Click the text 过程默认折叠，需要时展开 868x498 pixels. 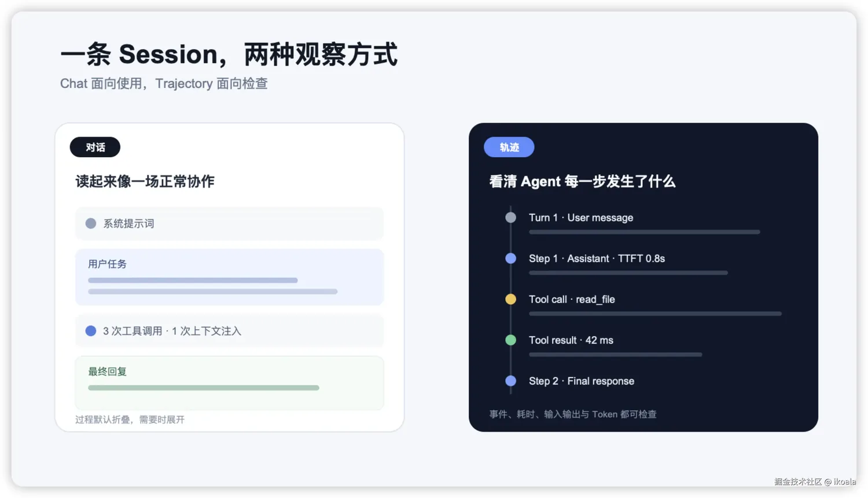[130, 419]
